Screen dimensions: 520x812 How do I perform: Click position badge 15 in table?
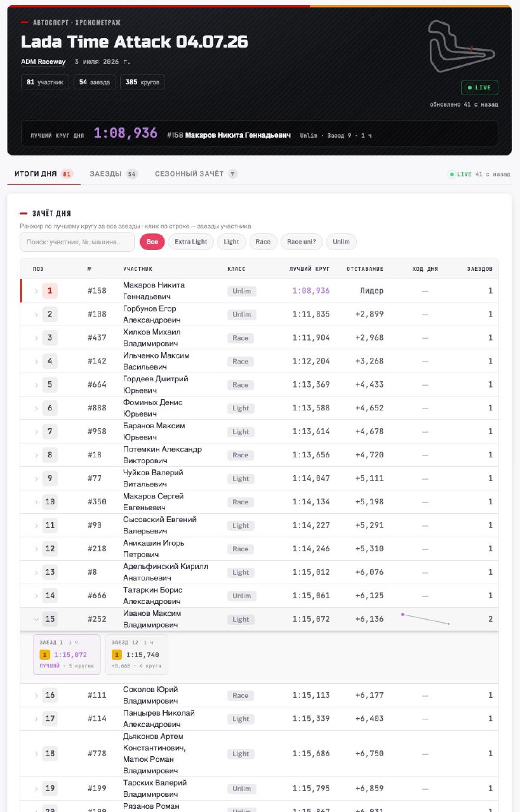coord(50,619)
